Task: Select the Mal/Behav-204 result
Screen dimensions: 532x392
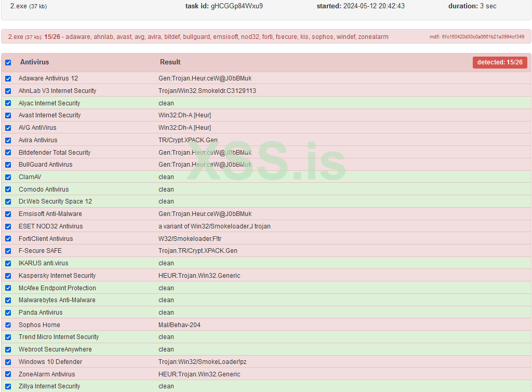Action: [x=179, y=325]
